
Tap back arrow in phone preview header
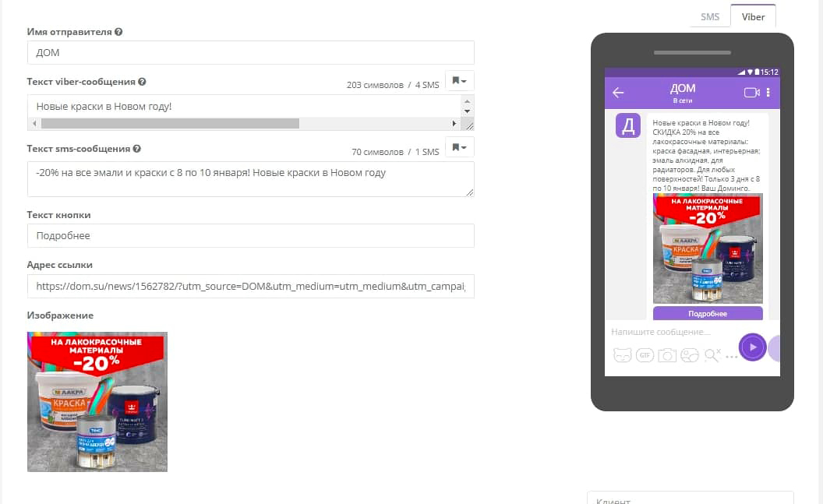(x=618, y=93)
